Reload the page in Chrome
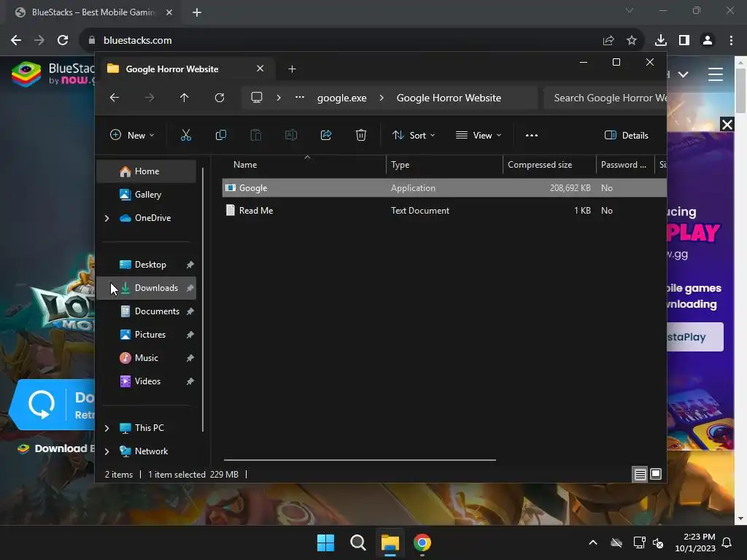Screen dimensions: 747x560 [63, 41]
